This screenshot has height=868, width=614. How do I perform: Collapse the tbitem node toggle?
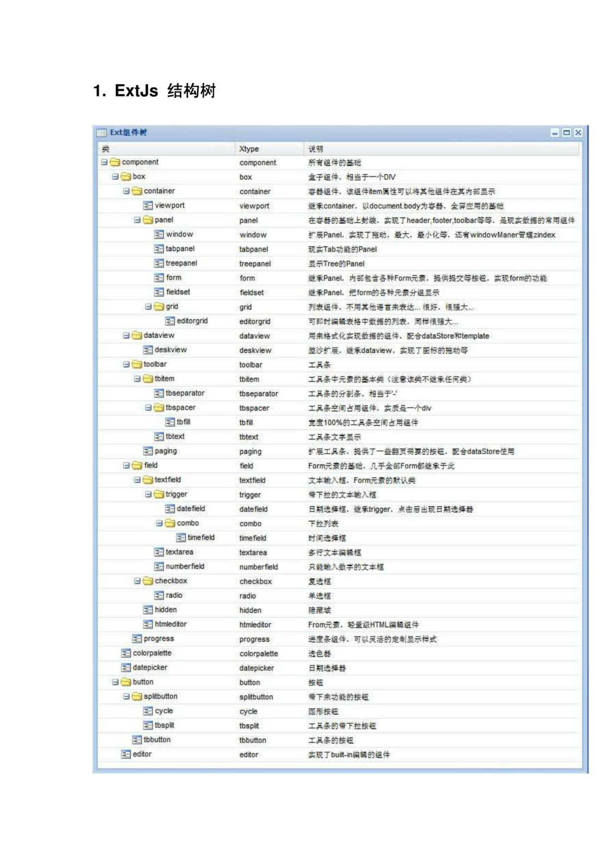pos(137,379)
